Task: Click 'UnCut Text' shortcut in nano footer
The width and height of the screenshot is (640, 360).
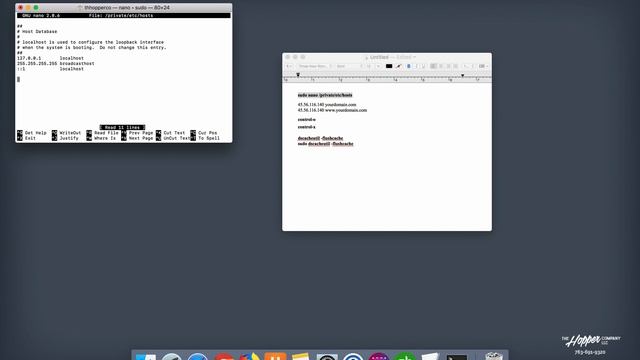Action: (173, 138)
